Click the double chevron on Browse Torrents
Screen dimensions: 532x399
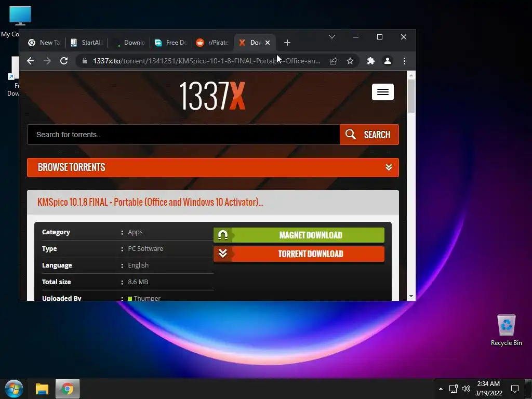pos(389,167)
